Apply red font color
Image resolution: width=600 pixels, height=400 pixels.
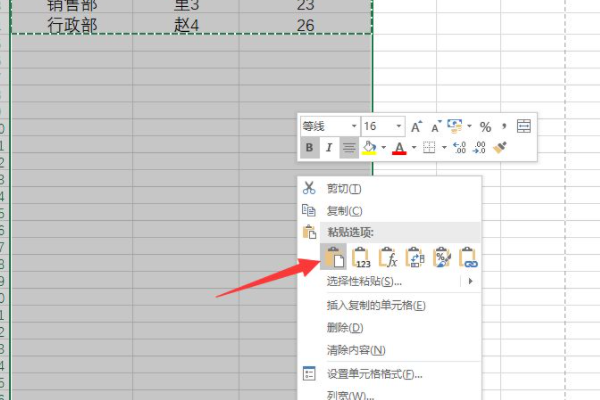399,148
